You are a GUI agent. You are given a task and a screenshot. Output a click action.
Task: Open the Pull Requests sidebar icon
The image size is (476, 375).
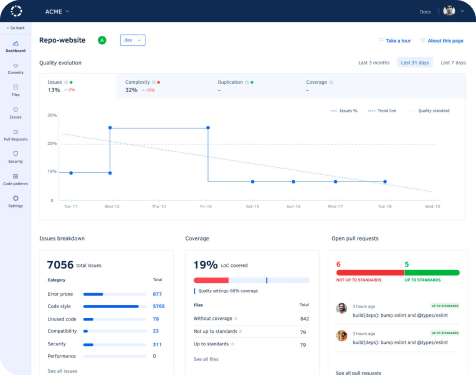click(16, 132)
